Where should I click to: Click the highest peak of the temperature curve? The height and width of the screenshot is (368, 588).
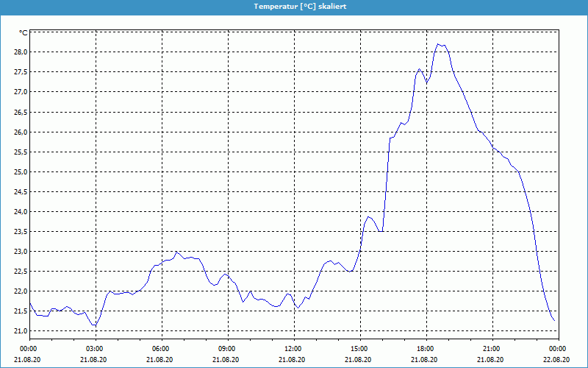point(439,44)
